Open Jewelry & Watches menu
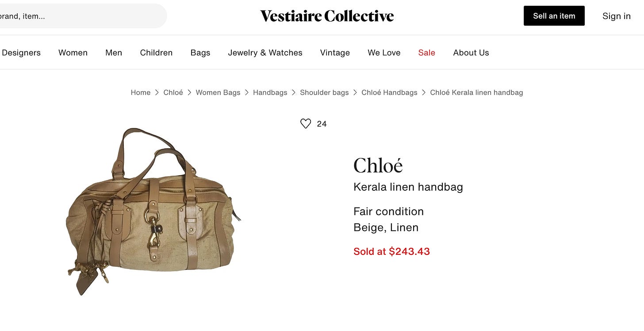Screen dimensions: 644x331 pyautogui.click(x=265, y=53)
